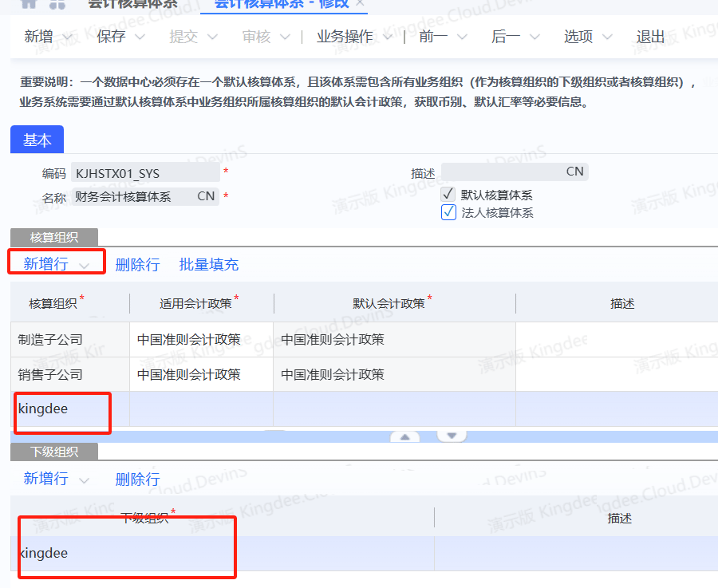Click the 提交 toolbar button
This screenshot has height=588, width=718.
pos(183,36)
